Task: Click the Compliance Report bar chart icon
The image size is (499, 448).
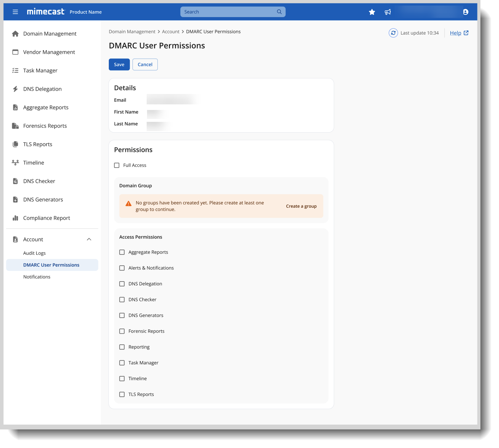Action: pos(15,218)
